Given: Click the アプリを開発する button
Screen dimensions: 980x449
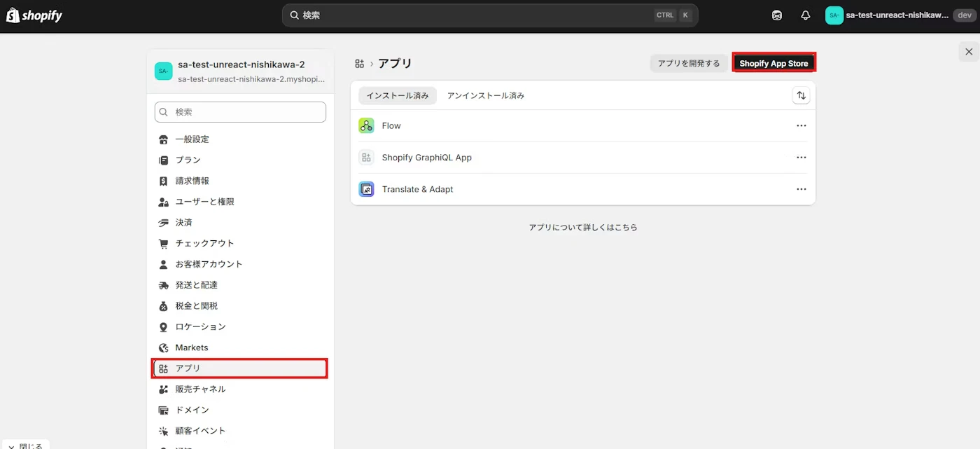Looking at the screenshot, I should pyautogui.click(x=689, y=63).
